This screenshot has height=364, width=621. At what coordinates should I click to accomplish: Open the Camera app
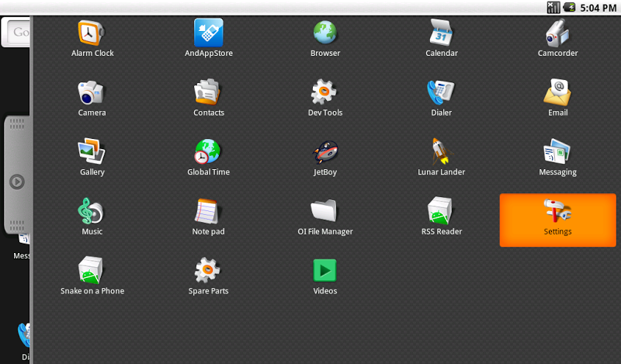click(x=92, y=99)
